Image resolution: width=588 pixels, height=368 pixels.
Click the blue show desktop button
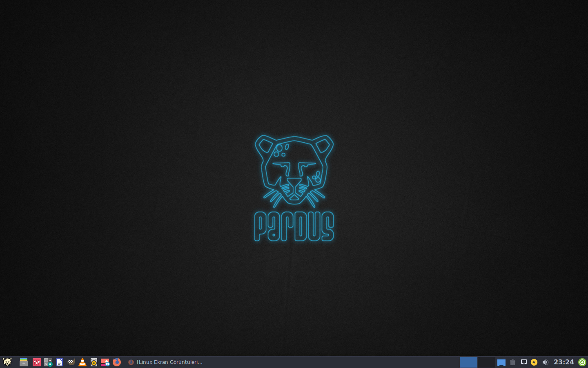[x=501, y=362]
